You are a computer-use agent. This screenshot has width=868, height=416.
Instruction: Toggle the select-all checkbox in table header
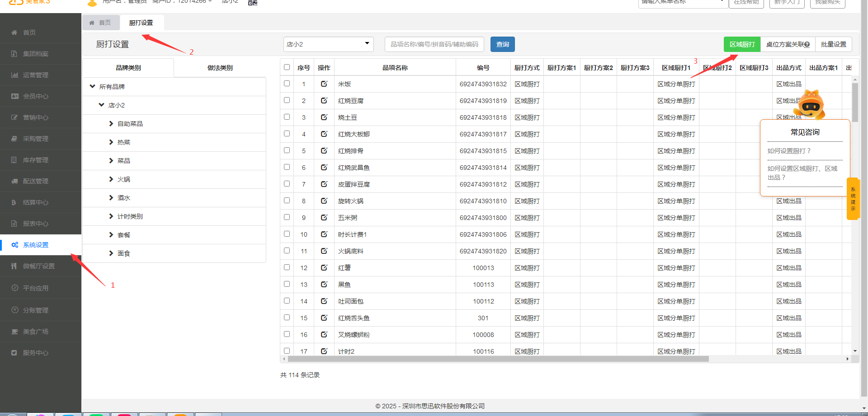pyautogui.click(x=287, y=67)
